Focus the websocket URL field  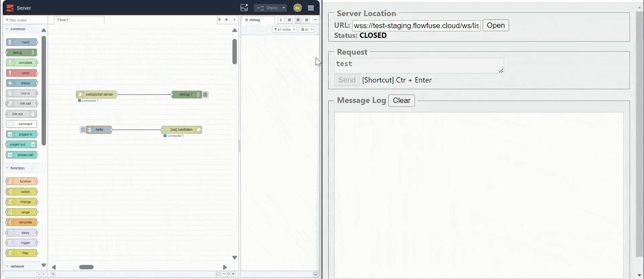click(416, 25)
